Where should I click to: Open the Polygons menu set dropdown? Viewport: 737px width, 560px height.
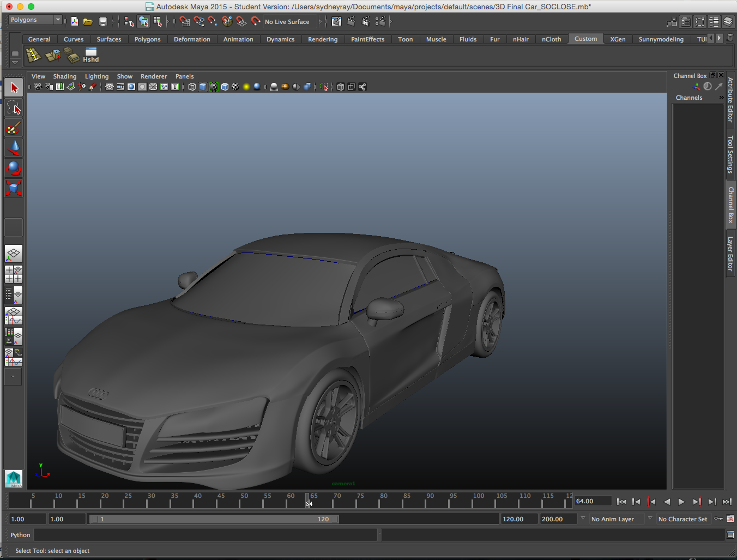pyautogui.click(x=35, y=20)
